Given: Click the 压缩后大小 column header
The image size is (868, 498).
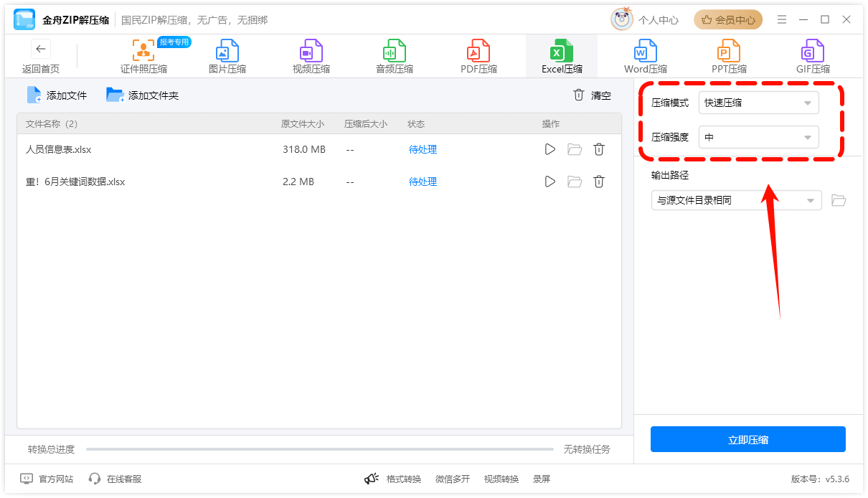Looking at the screenshot, I should click(x=366, y=123).
